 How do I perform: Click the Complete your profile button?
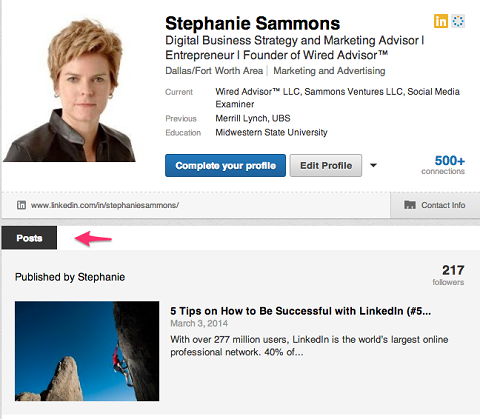pyautogui.click(x=225, y=165)
